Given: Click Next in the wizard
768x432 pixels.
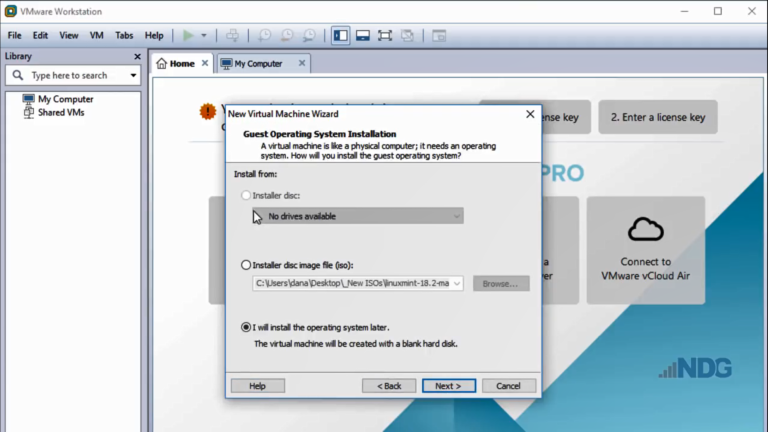Looking at the screenshot, I should click(449, 386).
